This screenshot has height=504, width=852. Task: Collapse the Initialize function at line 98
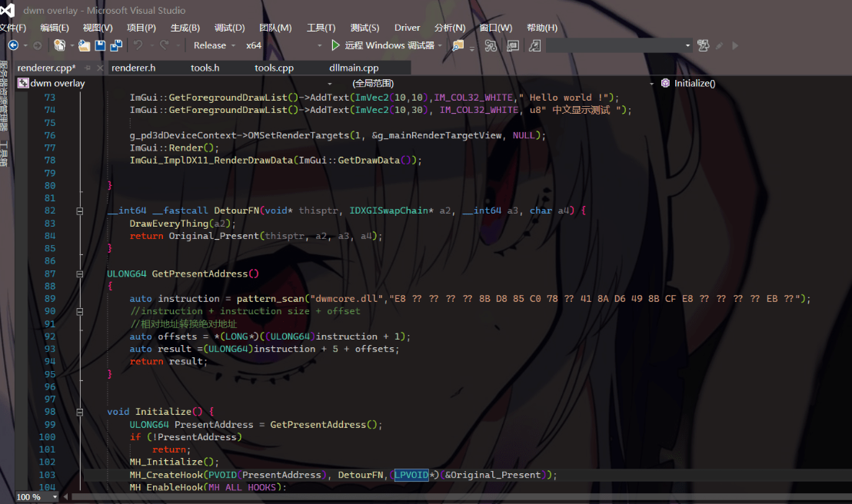pyautogui.click(x=80, y=412)
